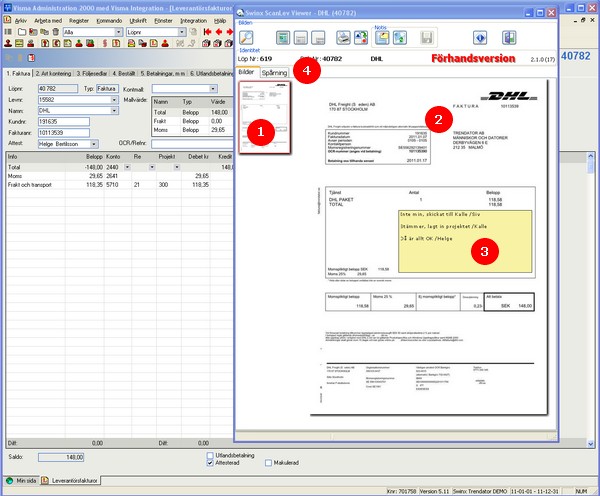Click the Min sida globe icon in bottom bar
Viewport: 600px width, 496px height.
pos(10,481)
